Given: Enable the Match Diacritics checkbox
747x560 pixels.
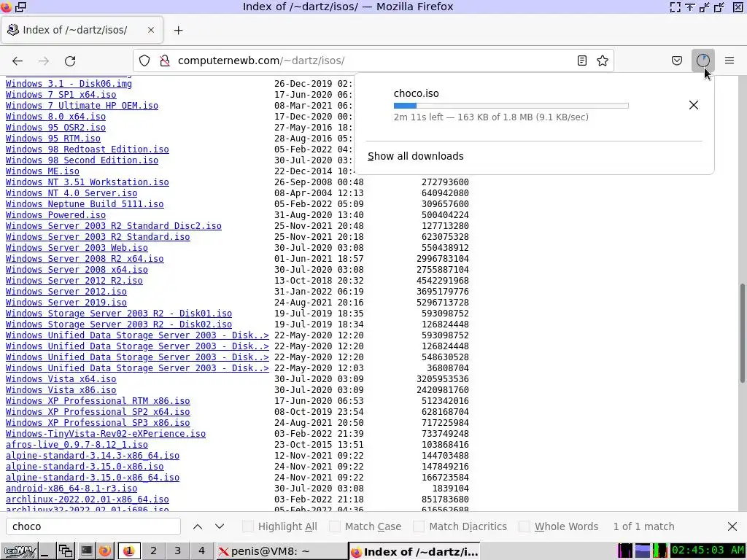Looking at the screenshot, I should [x=419, y=526].
